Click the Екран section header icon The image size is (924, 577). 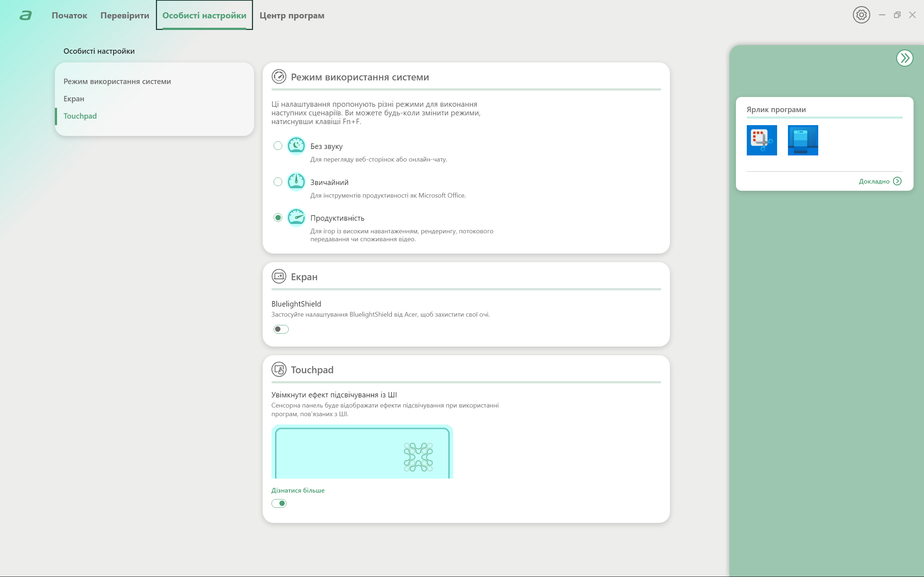coord(279,276)
